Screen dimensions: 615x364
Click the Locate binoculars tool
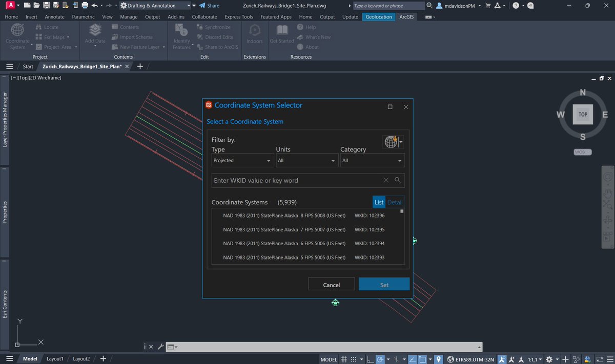pyautogui.click(x=48, y=27)
